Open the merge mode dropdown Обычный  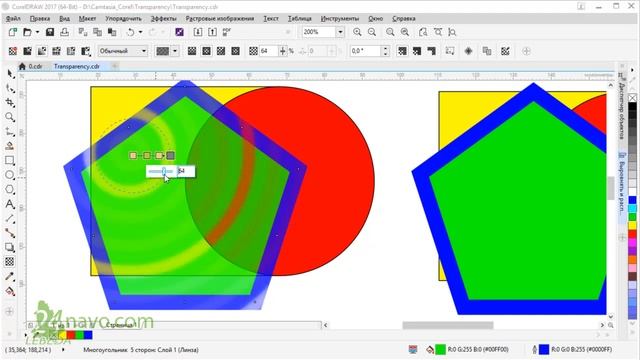123,51
